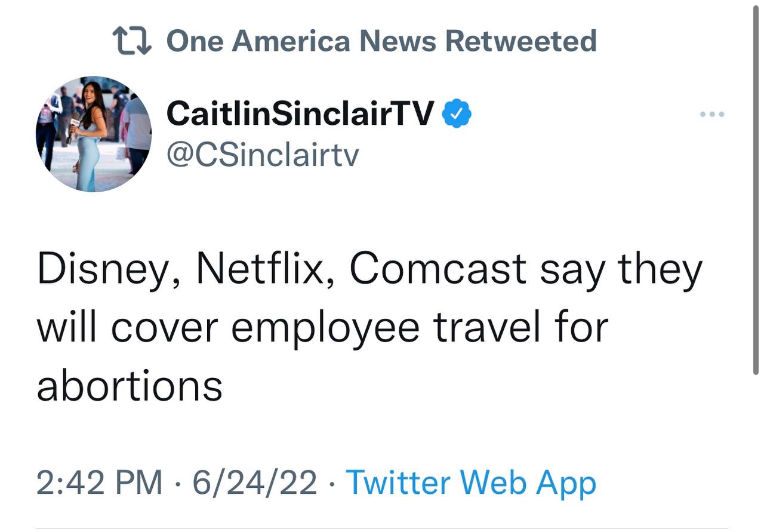Open the One America News Retweeted label
The height and width of the screenshot is (532, 764).
[x=381, y=41]
